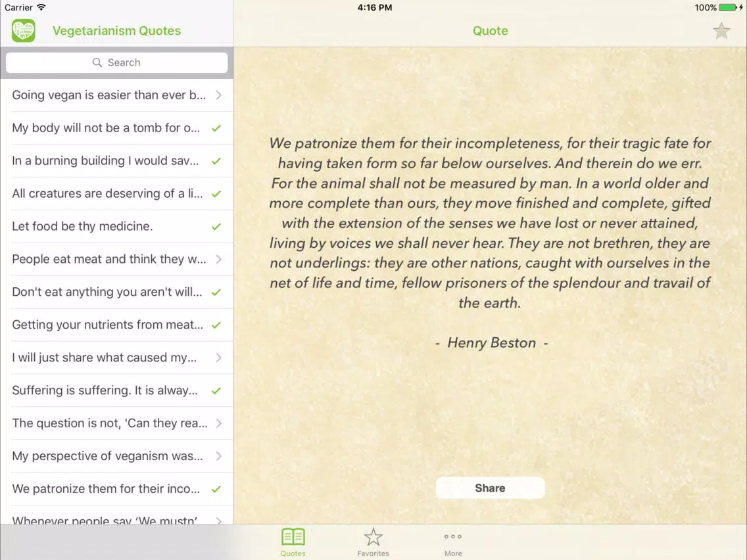Tap checkmark on 'My body will not' row
The height and width of the screenshot is (560, 747).
tap(216, 128)
